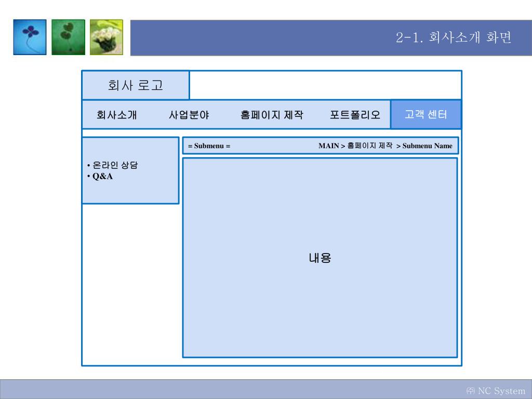The width and height of the screenshot is (532, 399).
Task: Click the 회사 로고 logo box
Action: pyautogui.click(x=136, y=85)
